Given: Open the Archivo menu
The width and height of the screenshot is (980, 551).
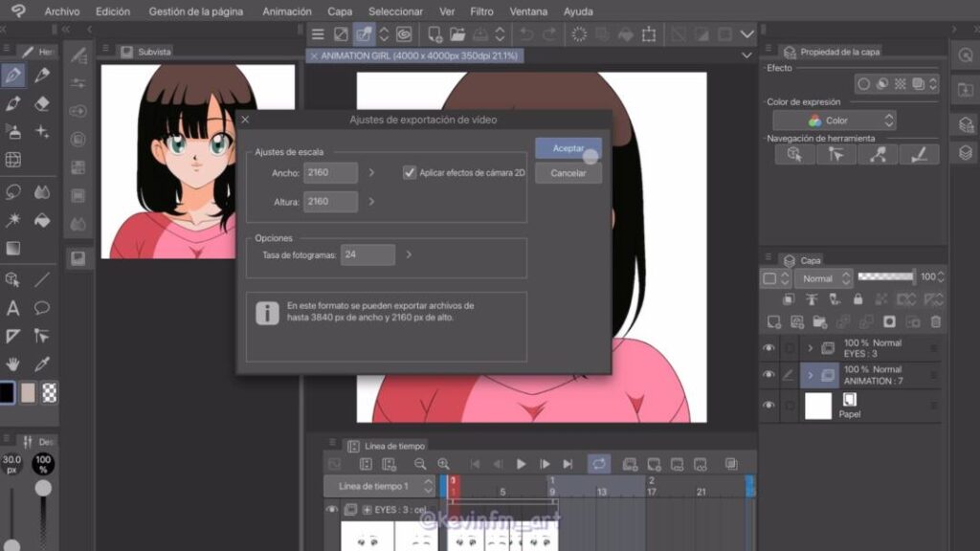Looking at the screenshot, I should 62,11.
